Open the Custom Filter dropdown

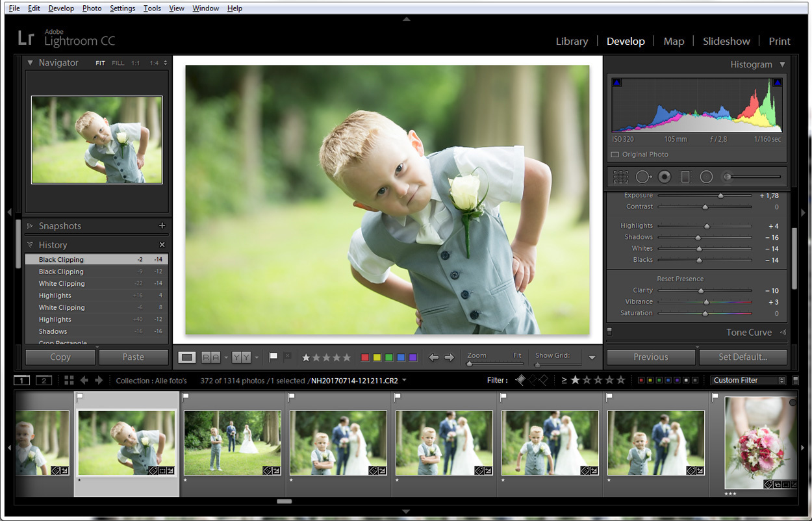pos(748,380)
